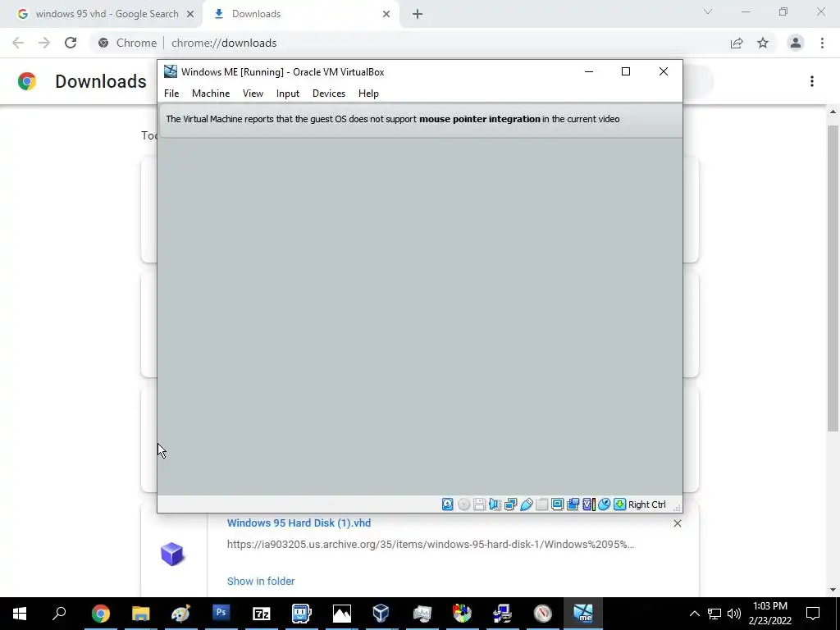Open the Windows 95 Hard Disk (1).vhd link
The width and height of the screenshot is (840, 630).
click(299, 523)
